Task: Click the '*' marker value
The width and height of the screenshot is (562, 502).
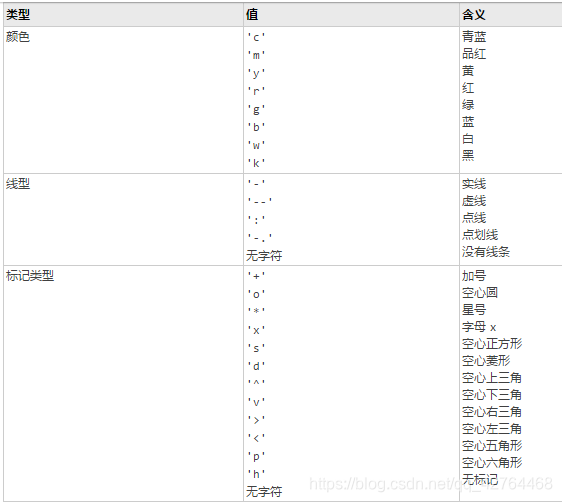Action: 256,311
